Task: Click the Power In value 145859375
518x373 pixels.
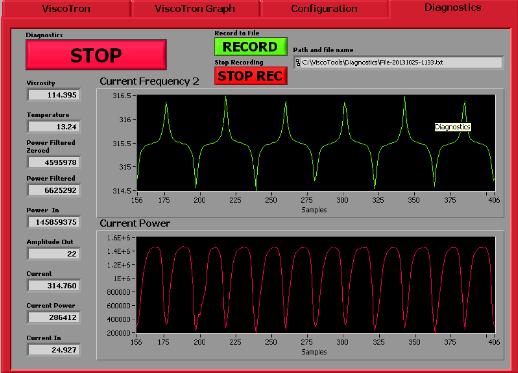Action: [54, 222]
